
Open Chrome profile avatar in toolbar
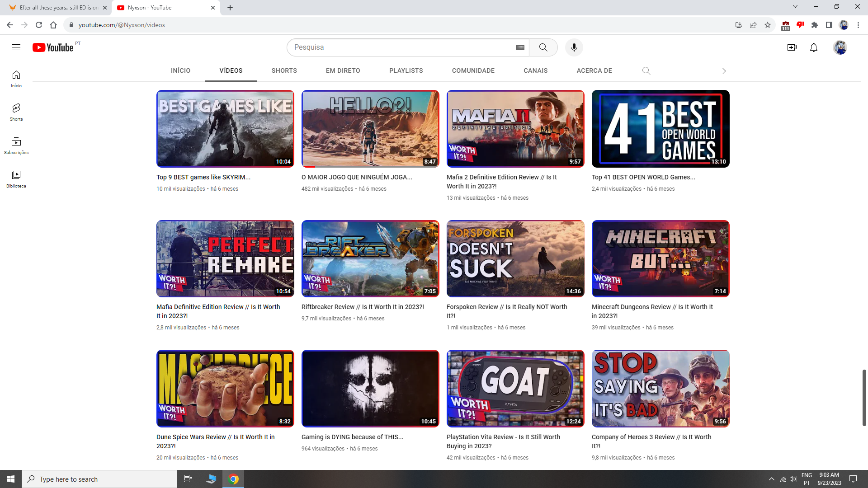(x=844, y=25)
